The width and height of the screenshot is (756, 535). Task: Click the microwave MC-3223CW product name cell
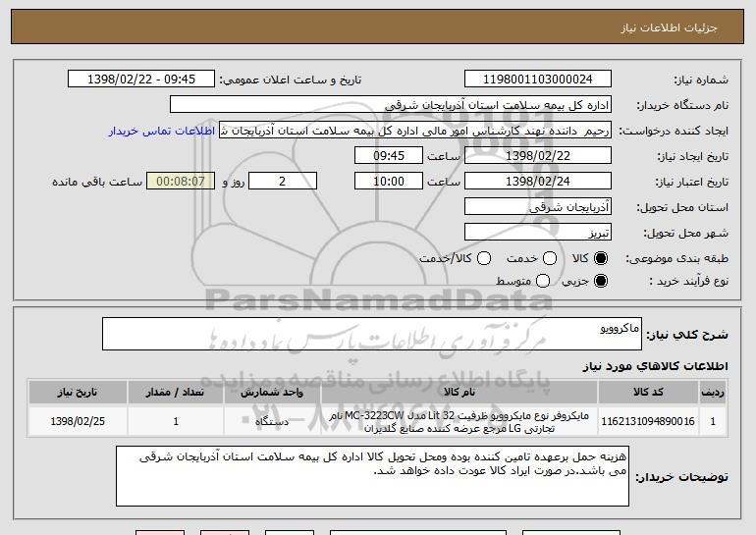click(x=459, y=422)
